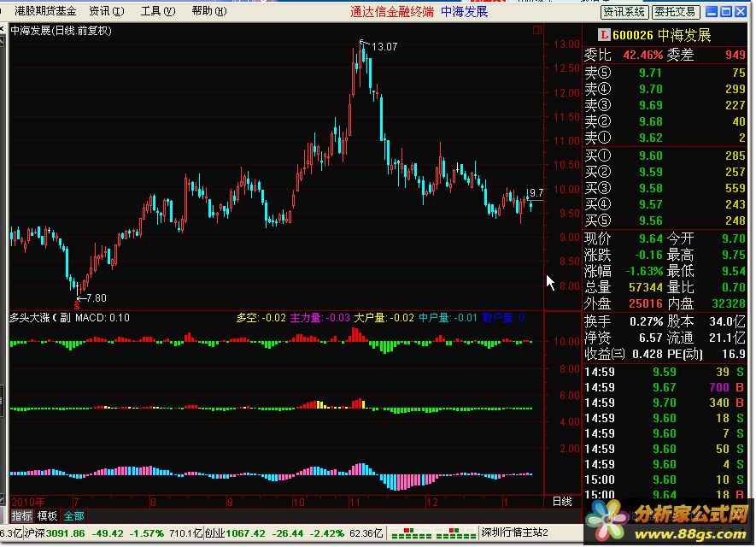
Task: Click the small red square icon atop the chart
Action: [537, 31]
